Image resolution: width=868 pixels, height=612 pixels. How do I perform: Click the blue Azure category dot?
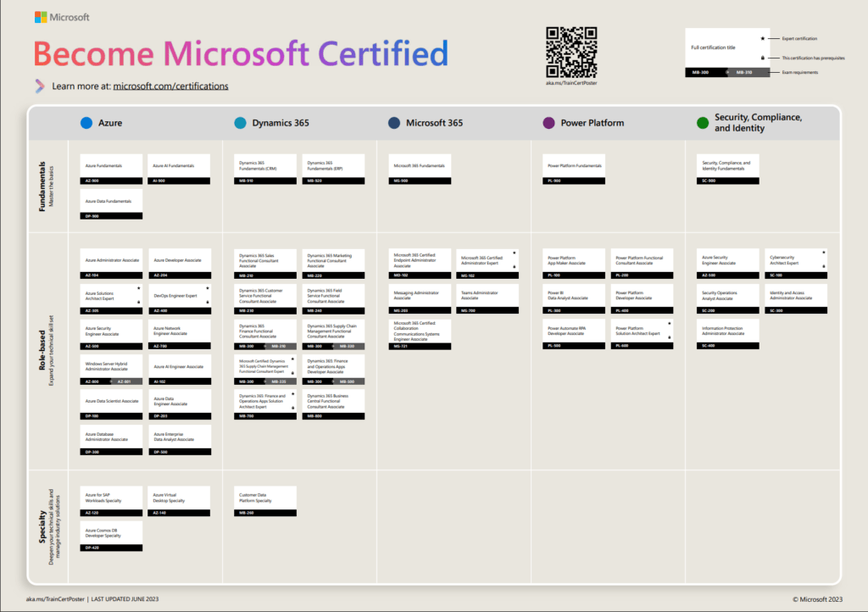point(86,123)
